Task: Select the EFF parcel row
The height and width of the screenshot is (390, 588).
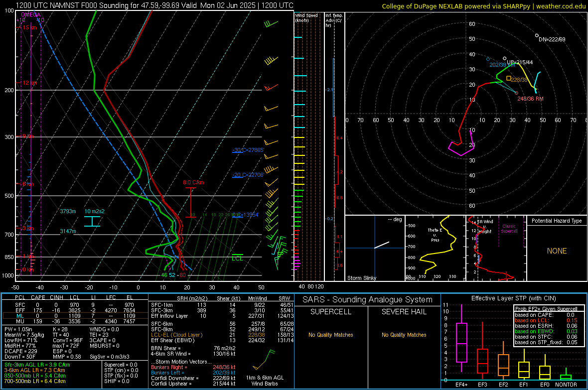Action: pos(75,310)
